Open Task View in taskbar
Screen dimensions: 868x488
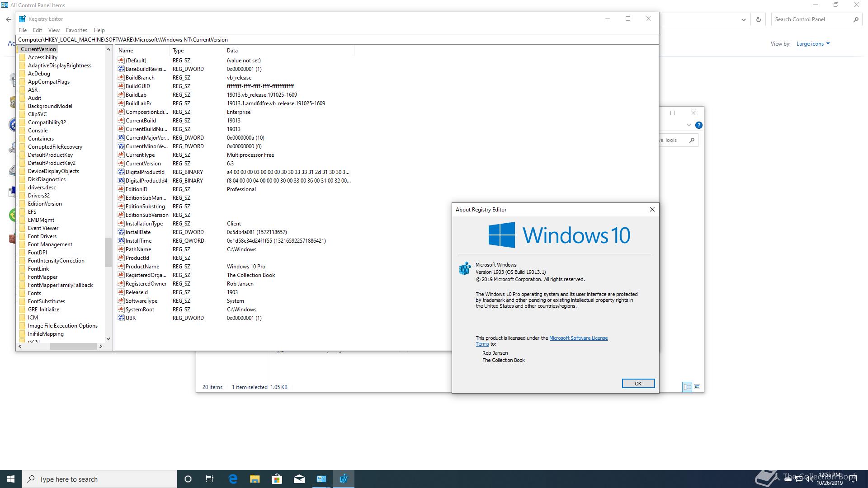pos(210,479)
